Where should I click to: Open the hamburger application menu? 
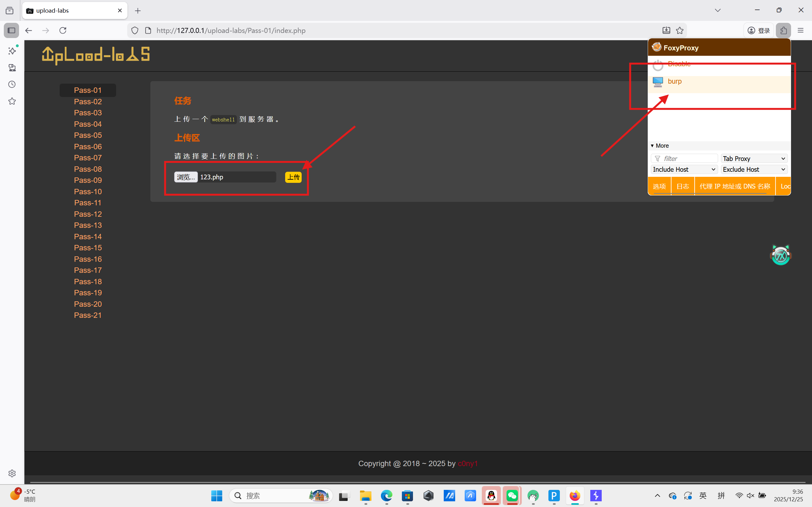[x=801, y=30]
